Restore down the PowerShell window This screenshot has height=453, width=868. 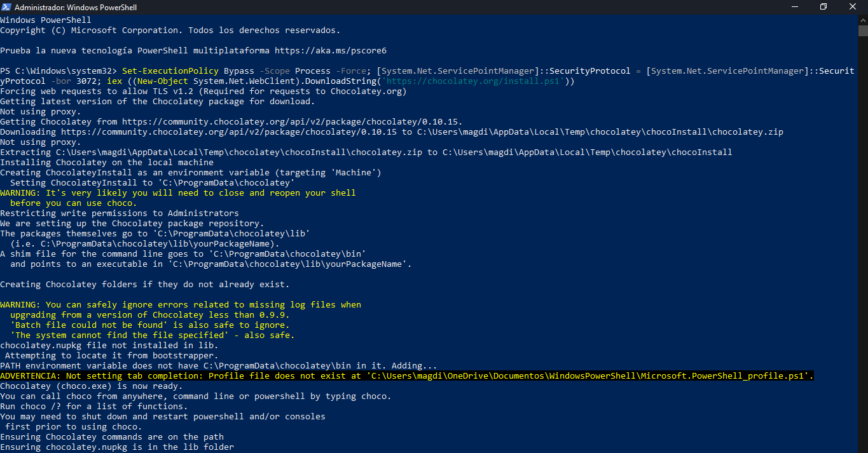(823, 7)
